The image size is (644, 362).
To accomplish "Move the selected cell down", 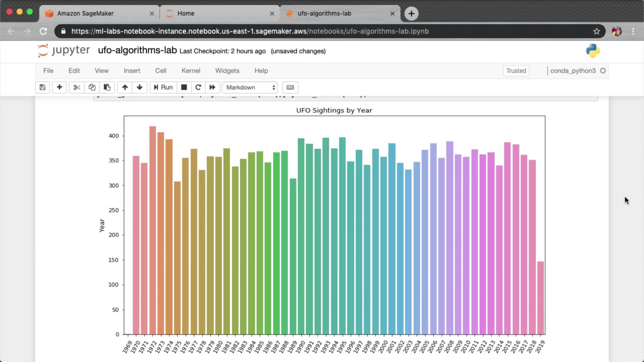I will (140, 87).
